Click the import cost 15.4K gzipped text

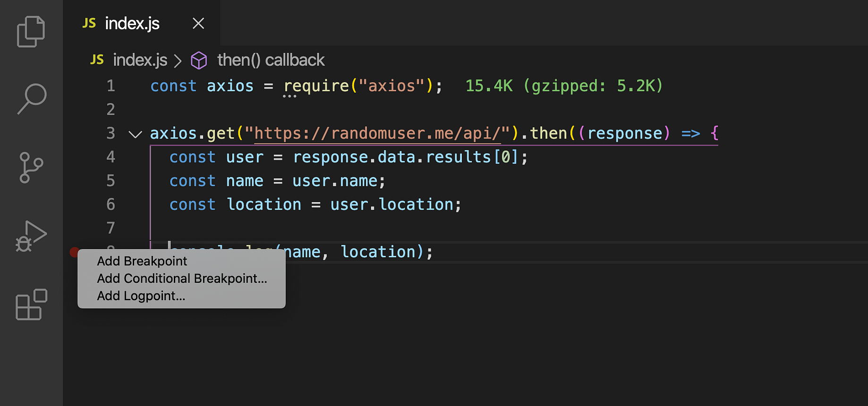[x=564, y=86]
